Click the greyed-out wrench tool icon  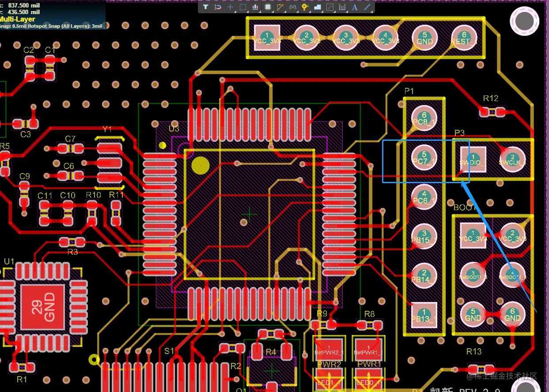pos(329,7)
